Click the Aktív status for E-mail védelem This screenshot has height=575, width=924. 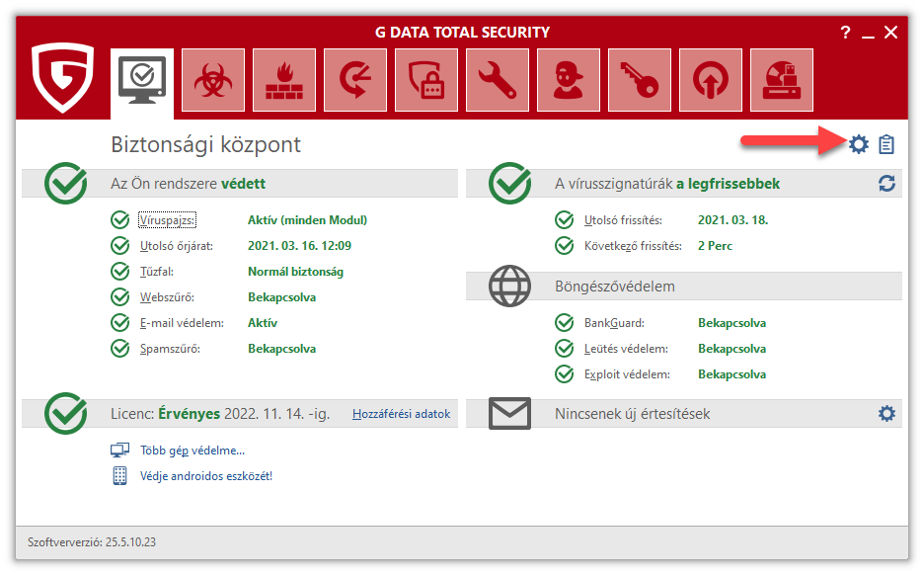263,323
